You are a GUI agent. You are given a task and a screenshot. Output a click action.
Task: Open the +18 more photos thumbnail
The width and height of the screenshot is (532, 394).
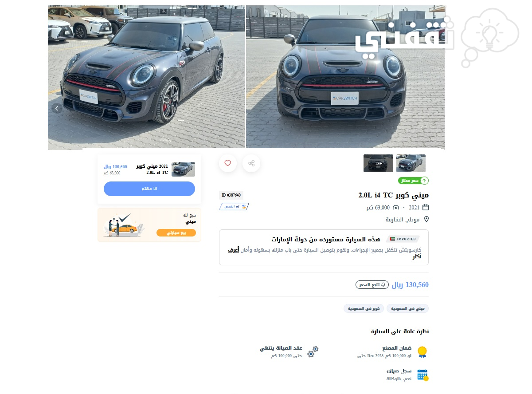click(378, 163)
